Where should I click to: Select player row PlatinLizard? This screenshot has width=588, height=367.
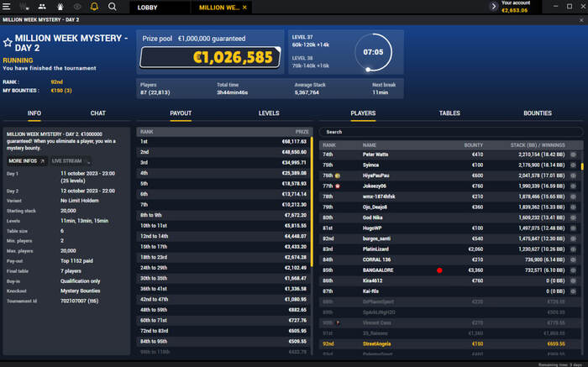click(451, 249)
